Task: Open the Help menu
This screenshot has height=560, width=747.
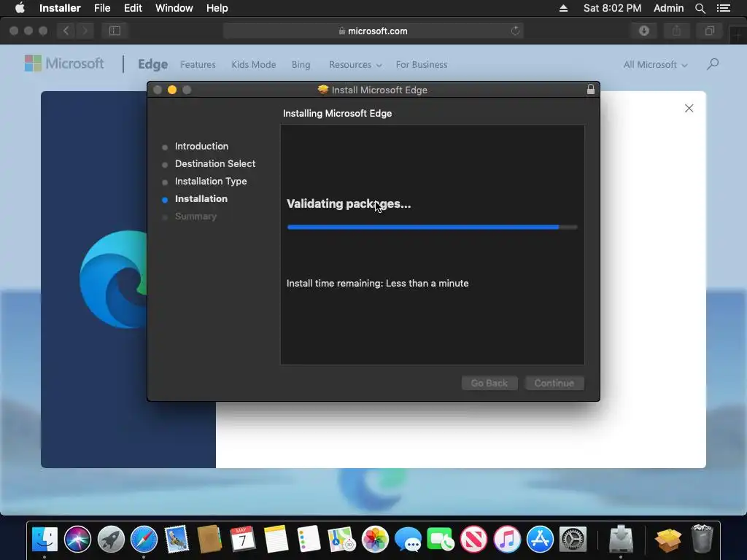Action: point(217,8)
